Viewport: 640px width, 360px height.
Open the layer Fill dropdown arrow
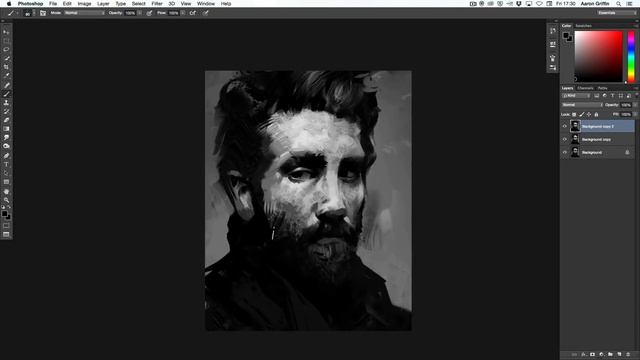click(635, 115)
